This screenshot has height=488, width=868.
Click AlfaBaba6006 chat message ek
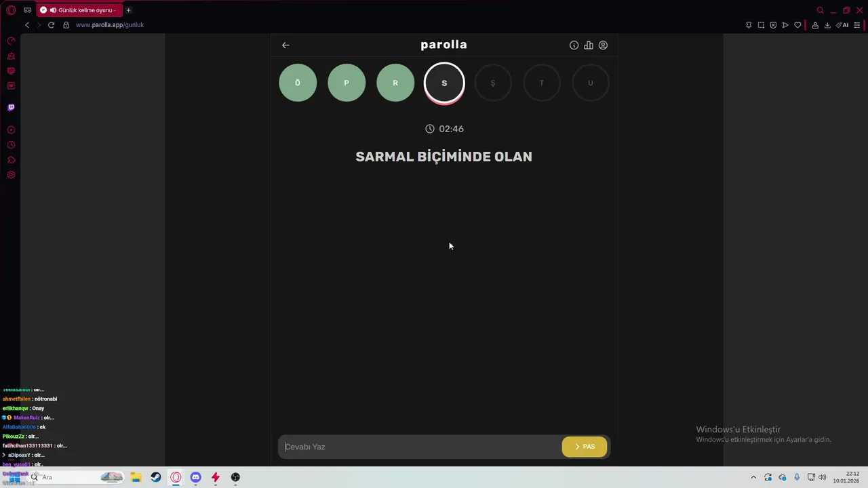(x=24, y=427)
